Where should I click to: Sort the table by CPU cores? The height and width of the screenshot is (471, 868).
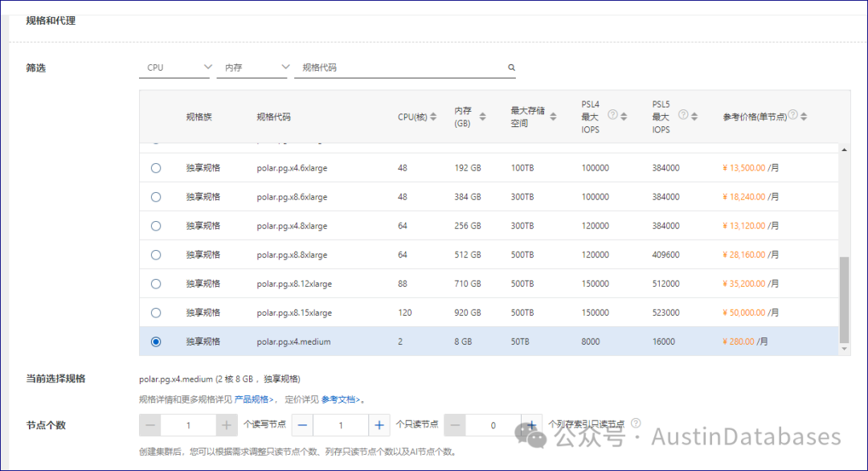433,117
